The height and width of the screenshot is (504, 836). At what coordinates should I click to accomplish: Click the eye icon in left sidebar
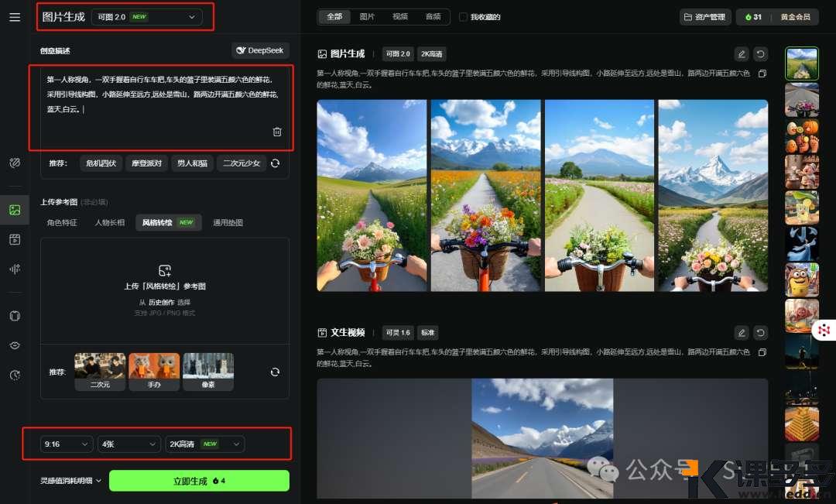(14, 345)
